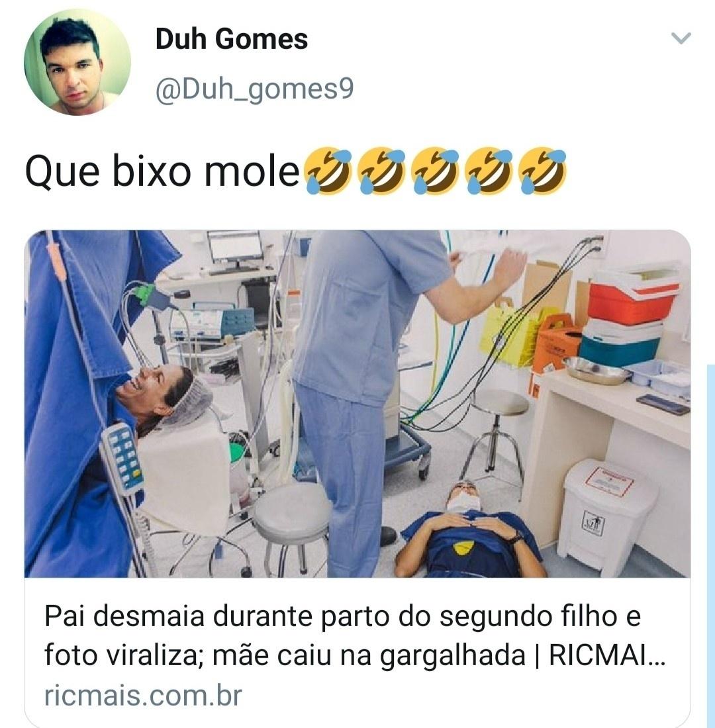
Task: Visit the ricmais.com.br domain link
Action: (x=143, y=696)
